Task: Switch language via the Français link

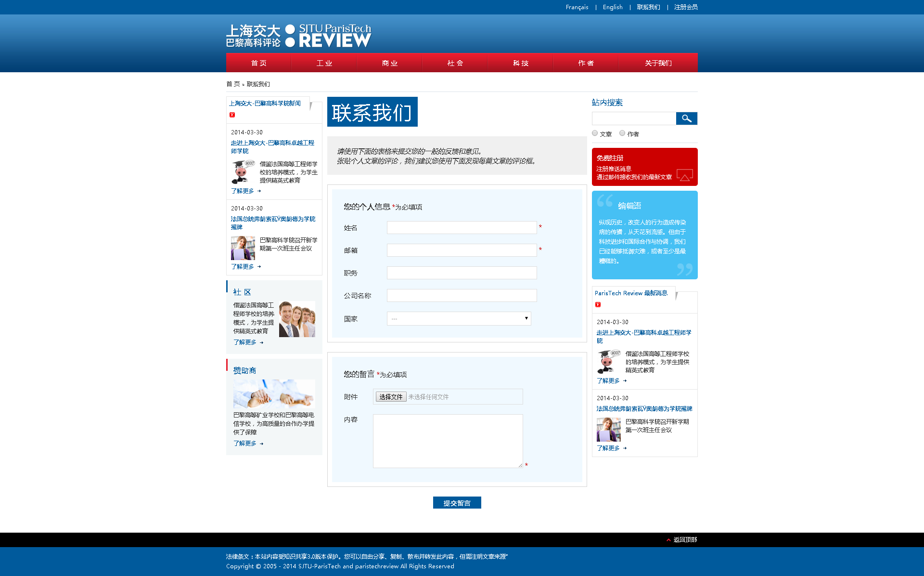Action: coord(577,7)
